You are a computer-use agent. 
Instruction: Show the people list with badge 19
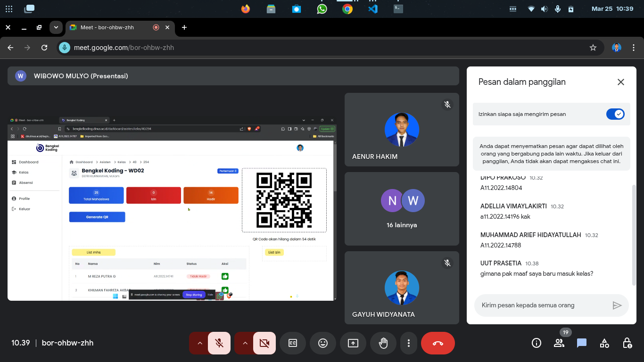point(559,343)
